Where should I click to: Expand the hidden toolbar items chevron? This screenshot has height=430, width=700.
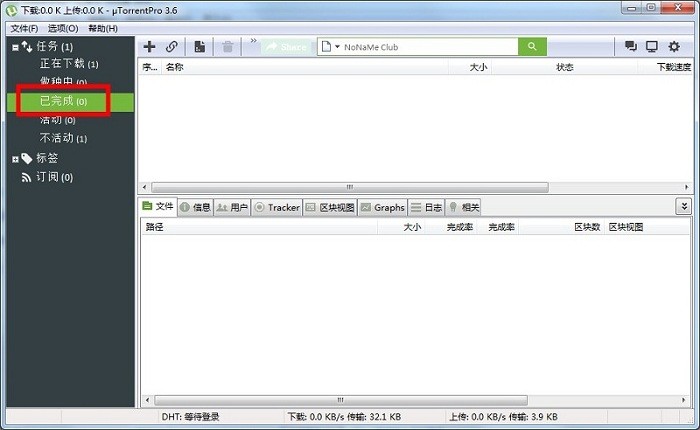click(x=254, y=41)
